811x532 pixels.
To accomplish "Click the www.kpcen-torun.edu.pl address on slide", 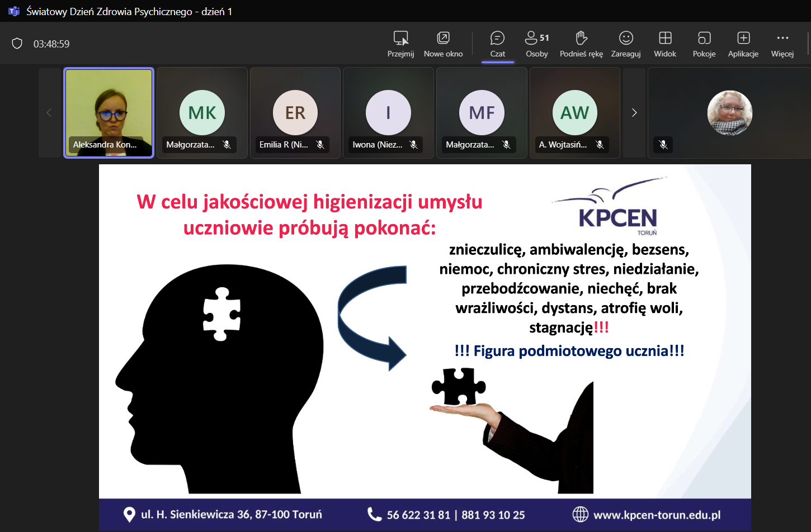I will 657,515.
